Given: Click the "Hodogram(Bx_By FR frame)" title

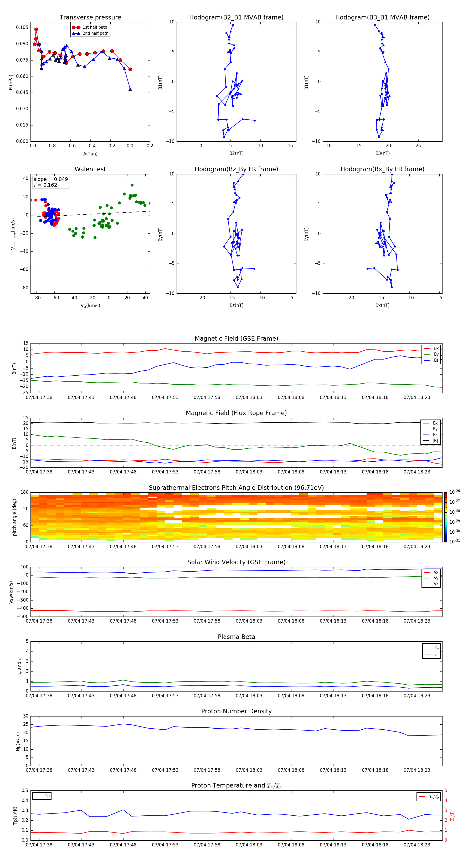Looking at the screenshot, I should 382,169.
